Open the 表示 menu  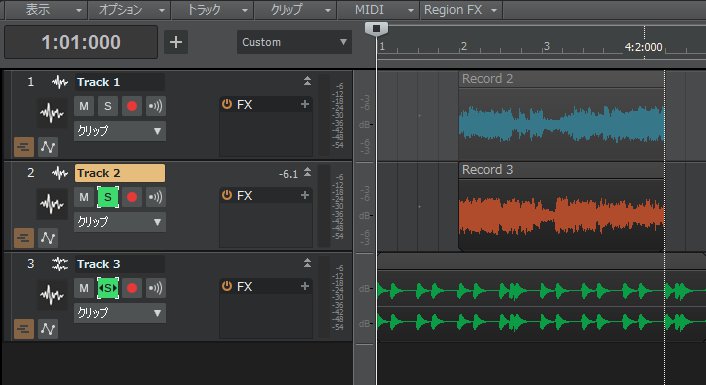(45, 9)
